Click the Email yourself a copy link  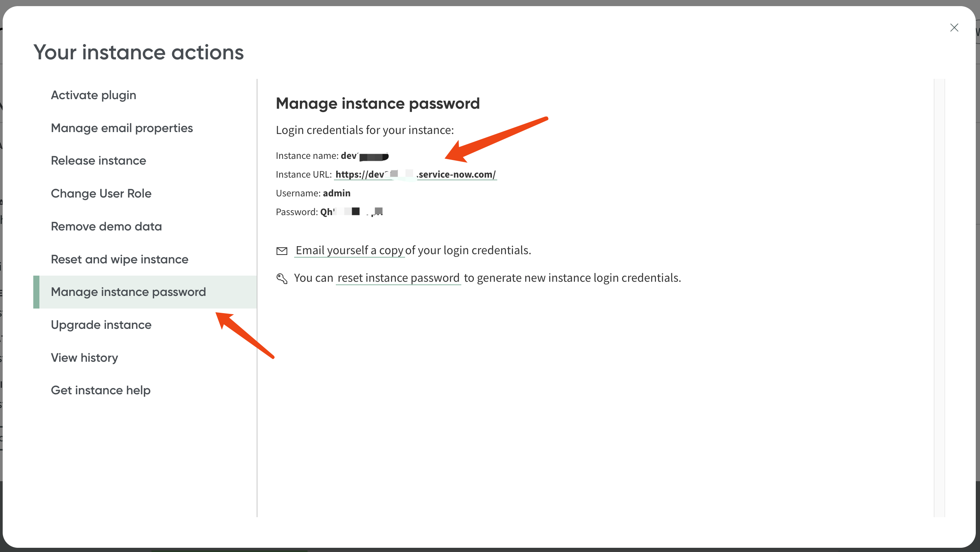[349, 250]
